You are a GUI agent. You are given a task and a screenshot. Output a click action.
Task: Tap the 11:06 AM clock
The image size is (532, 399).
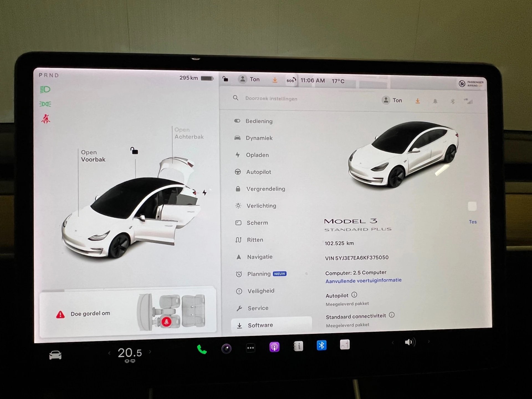tap(313, 81)
